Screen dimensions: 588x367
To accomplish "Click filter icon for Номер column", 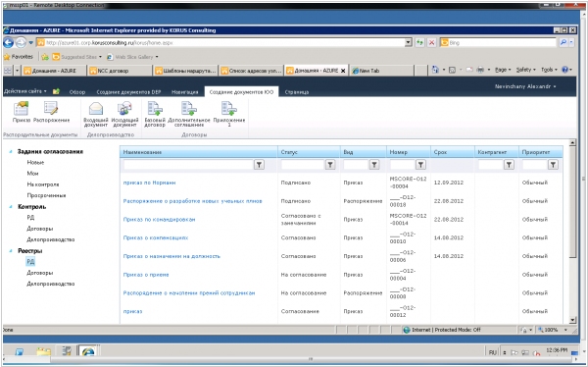I will [x=420, y=165].
